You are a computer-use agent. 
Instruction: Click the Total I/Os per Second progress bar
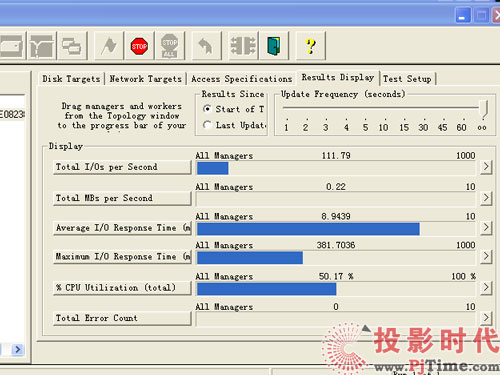pyautogui.click(x=336, y=168)
